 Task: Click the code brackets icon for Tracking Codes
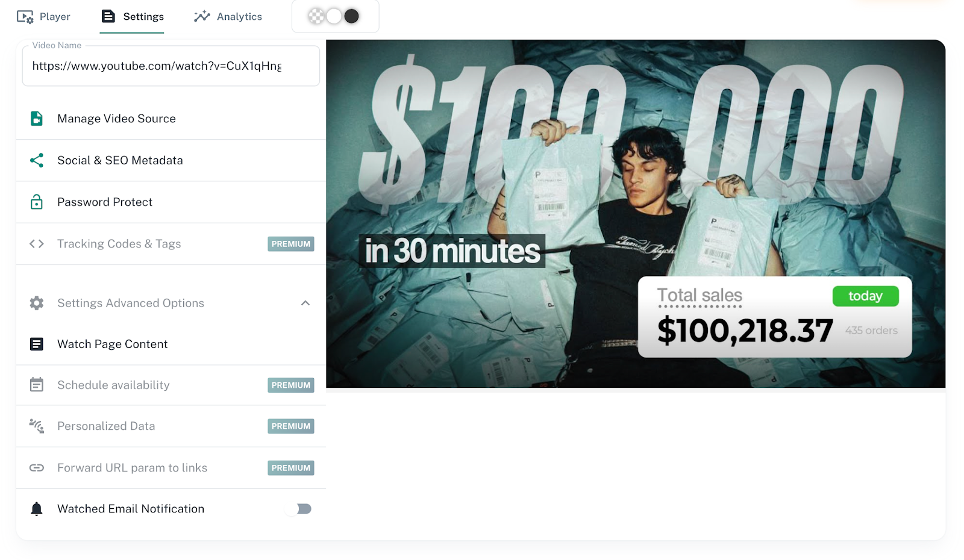[x=37, y=244]
